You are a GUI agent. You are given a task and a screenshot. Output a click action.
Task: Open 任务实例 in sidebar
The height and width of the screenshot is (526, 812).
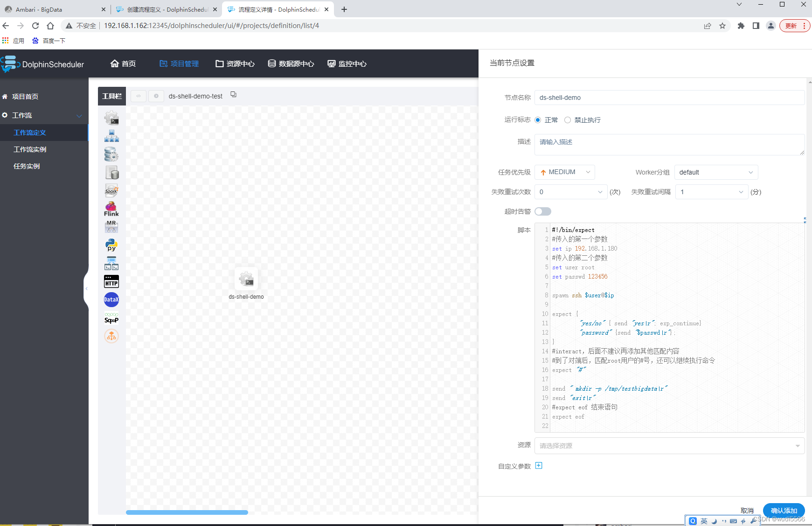[x=27, y=166]
